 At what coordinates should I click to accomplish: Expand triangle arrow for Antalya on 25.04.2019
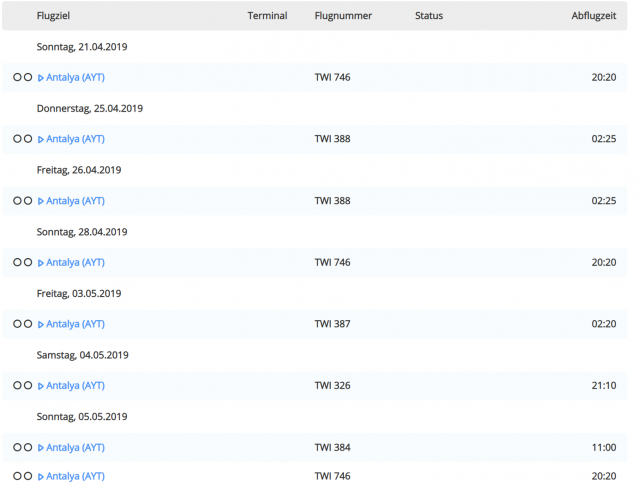(x=41, y=140)
